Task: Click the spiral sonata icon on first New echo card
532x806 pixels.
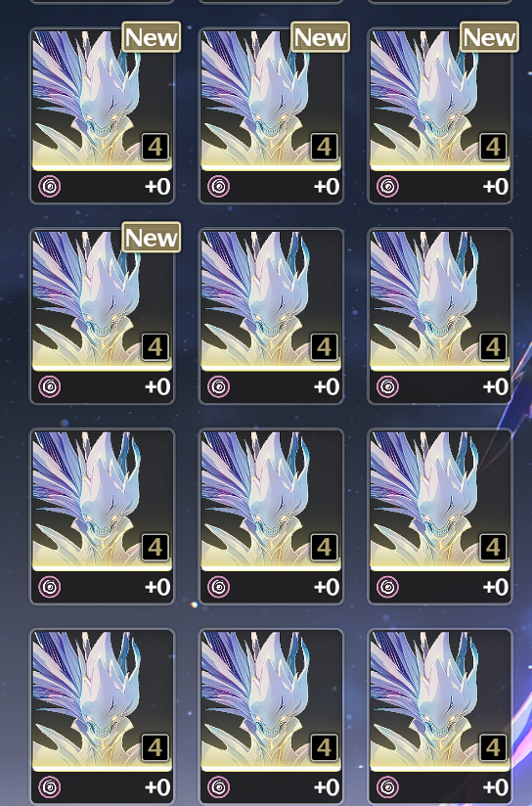Action: (50, 186)
